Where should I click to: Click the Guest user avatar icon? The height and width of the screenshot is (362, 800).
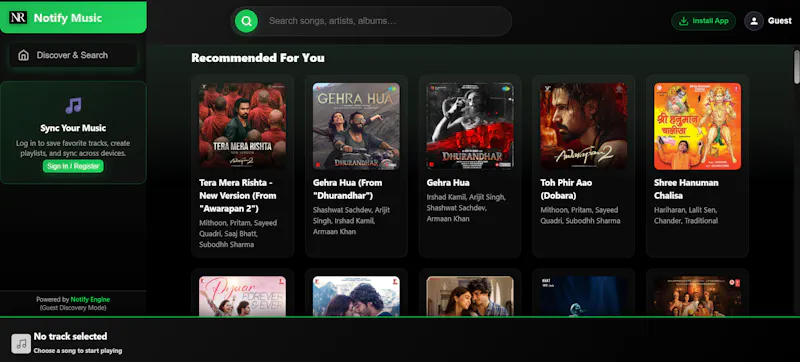point(754,21)
